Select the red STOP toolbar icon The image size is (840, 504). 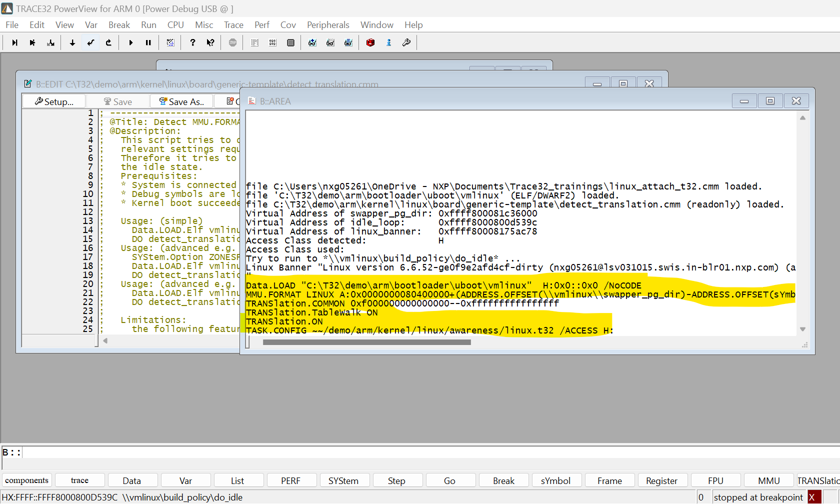tap(232, 42)
